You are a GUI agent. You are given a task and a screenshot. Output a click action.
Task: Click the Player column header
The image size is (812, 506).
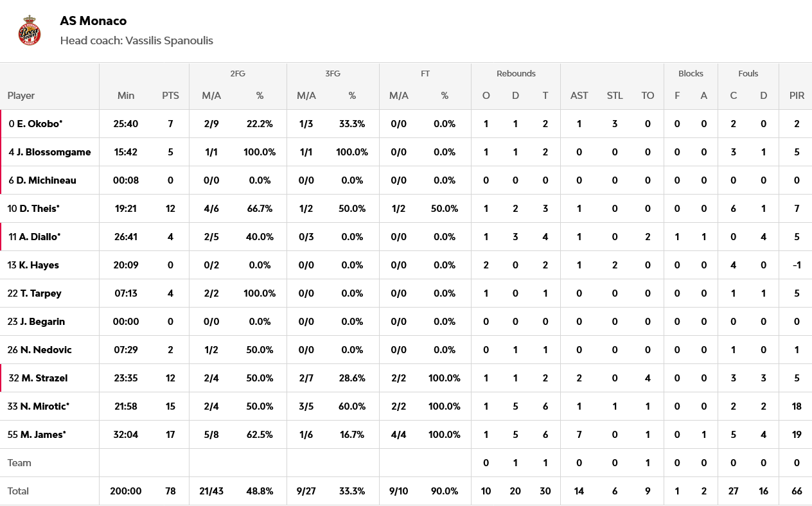(21, 96)
